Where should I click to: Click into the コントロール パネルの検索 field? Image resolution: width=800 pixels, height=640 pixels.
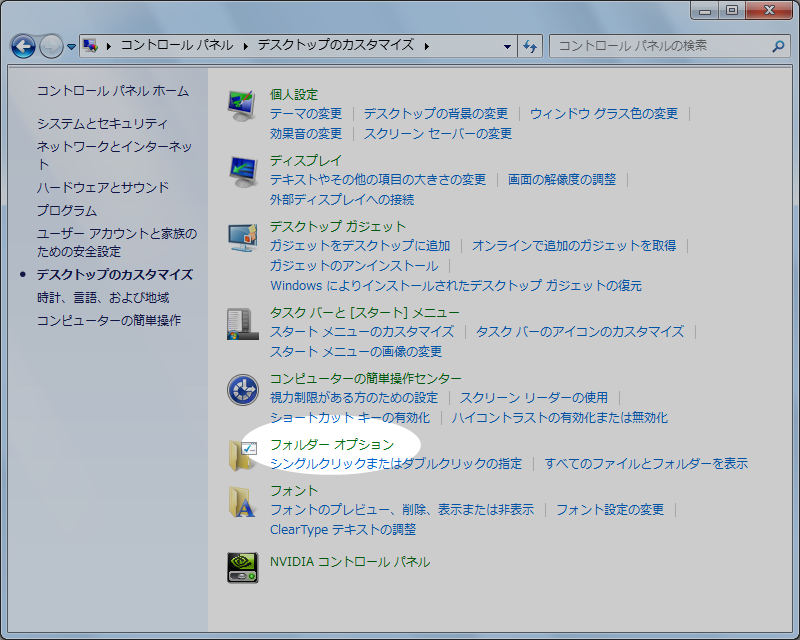(x=660, y=46)
